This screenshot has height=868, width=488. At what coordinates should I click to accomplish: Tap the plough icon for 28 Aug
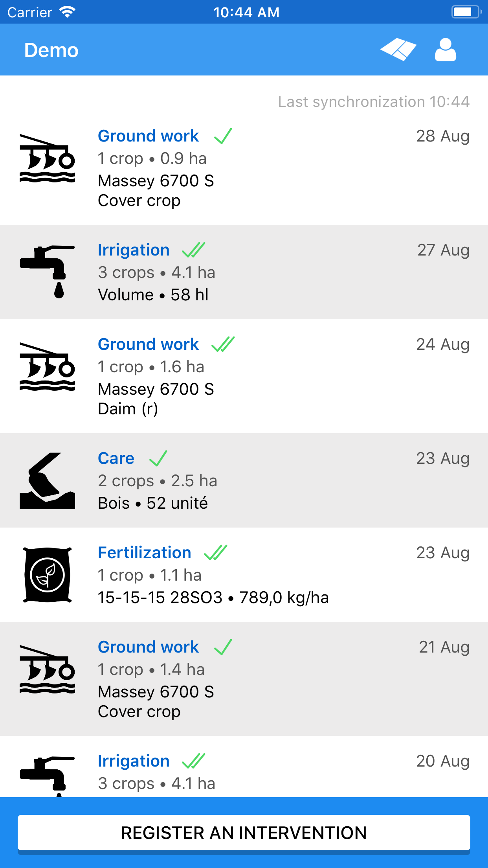tap(47, 158)
